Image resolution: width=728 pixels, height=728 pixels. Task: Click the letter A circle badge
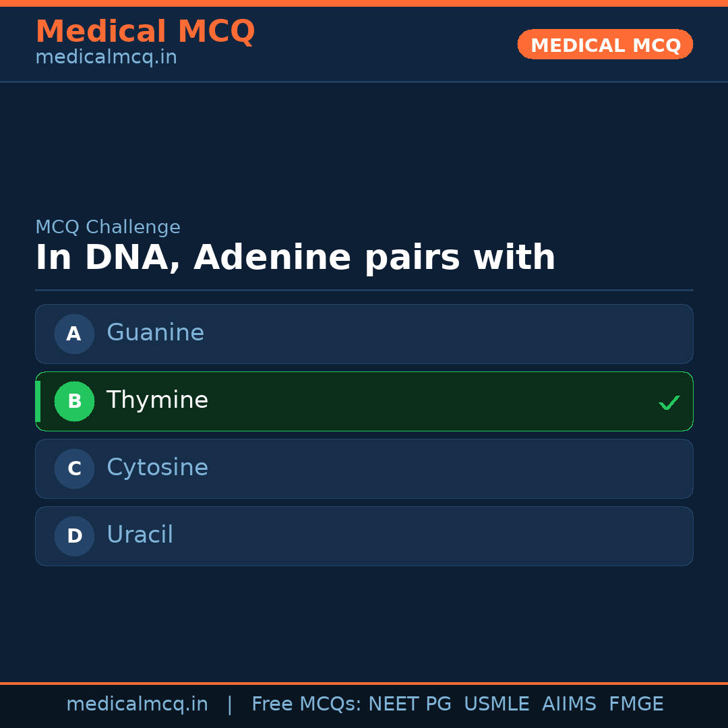pos(74,334)
